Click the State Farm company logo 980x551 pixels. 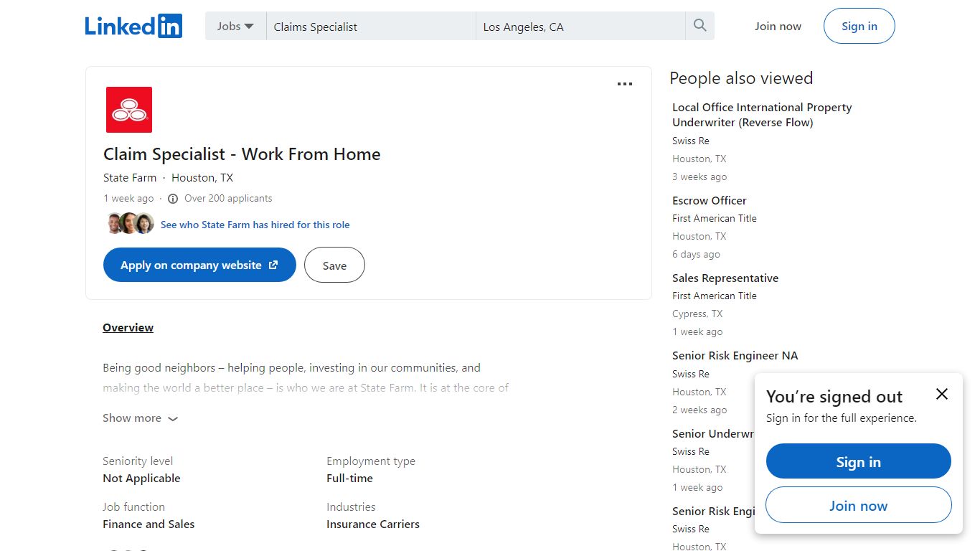tap(129, 110)
